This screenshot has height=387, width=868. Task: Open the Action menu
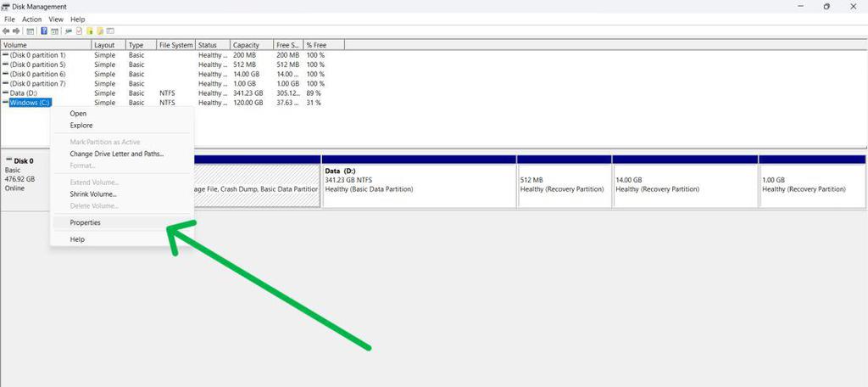(32, 20)
